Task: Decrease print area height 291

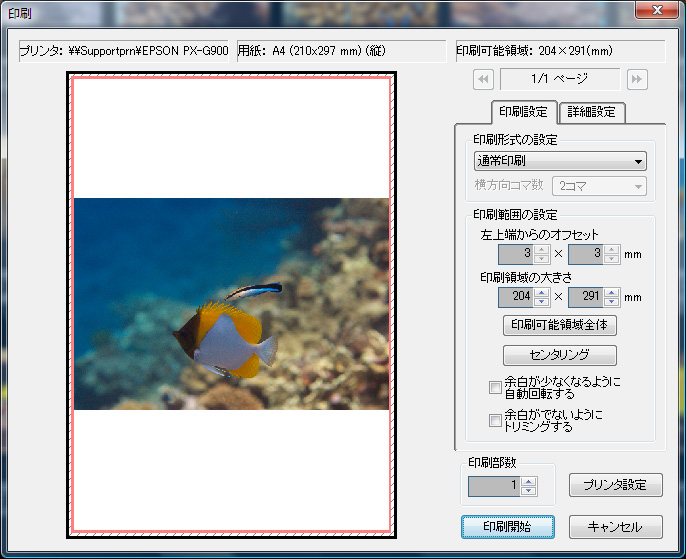Action: (x=612, y=302)
